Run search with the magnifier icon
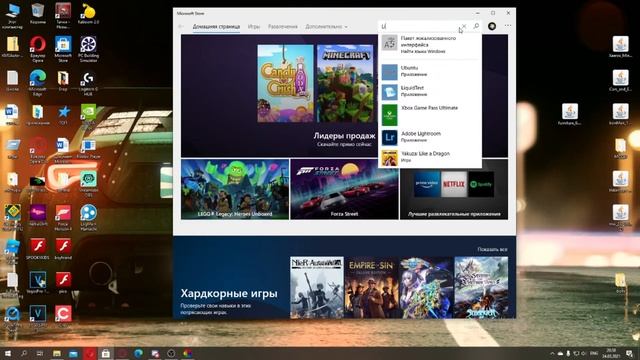 [476, 26]
